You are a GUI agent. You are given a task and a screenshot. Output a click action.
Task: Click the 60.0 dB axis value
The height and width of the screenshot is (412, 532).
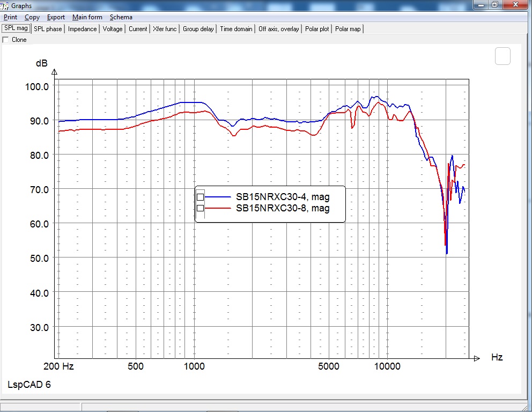coord(39,224)
